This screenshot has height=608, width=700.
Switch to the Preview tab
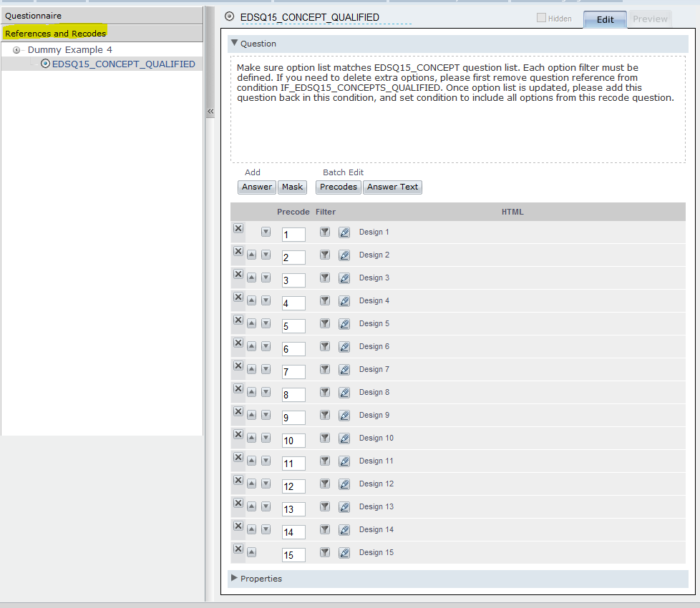coord(650,19)
